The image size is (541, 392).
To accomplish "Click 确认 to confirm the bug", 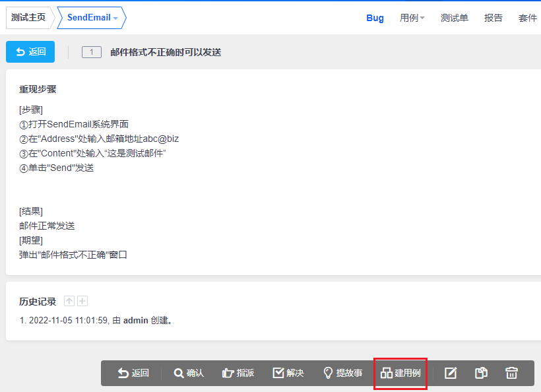I will click(189, 373).
